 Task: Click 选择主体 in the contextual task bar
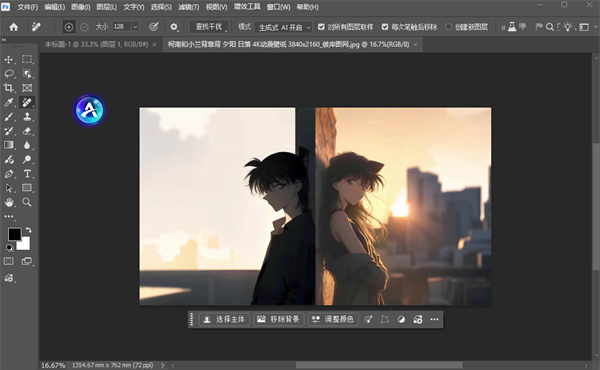coord(225,319)
